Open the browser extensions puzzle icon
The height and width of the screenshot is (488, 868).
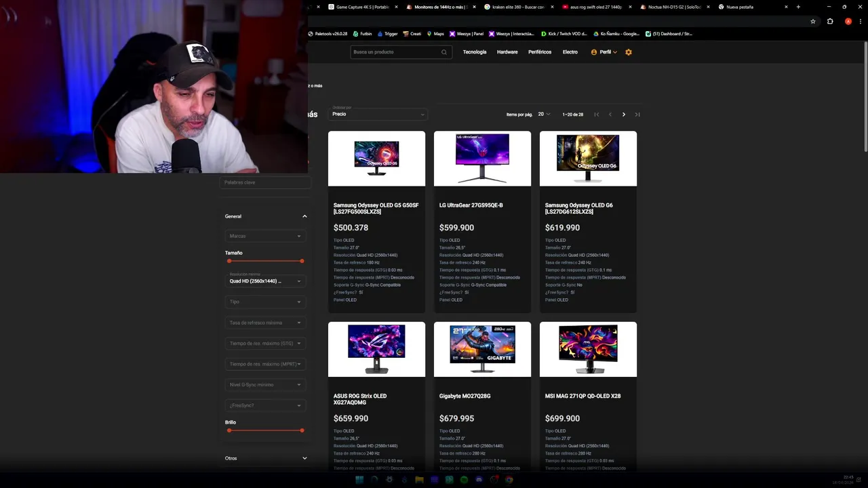point(830,21)
